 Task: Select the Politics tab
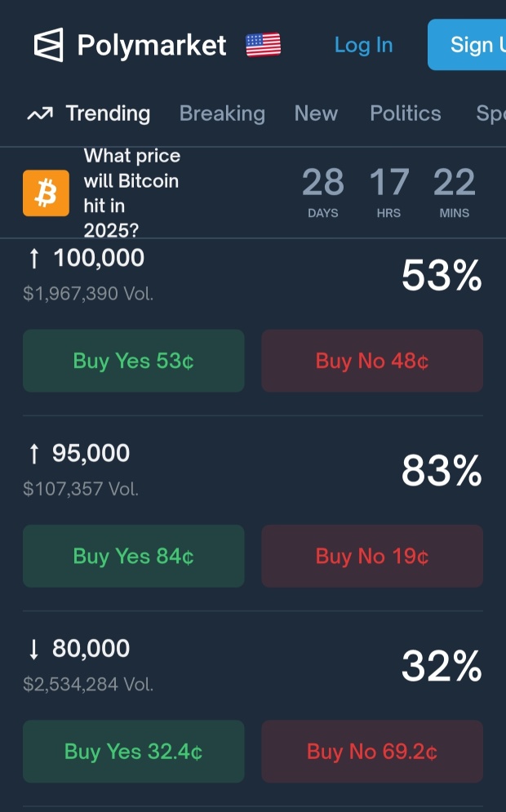coord(406,113)
